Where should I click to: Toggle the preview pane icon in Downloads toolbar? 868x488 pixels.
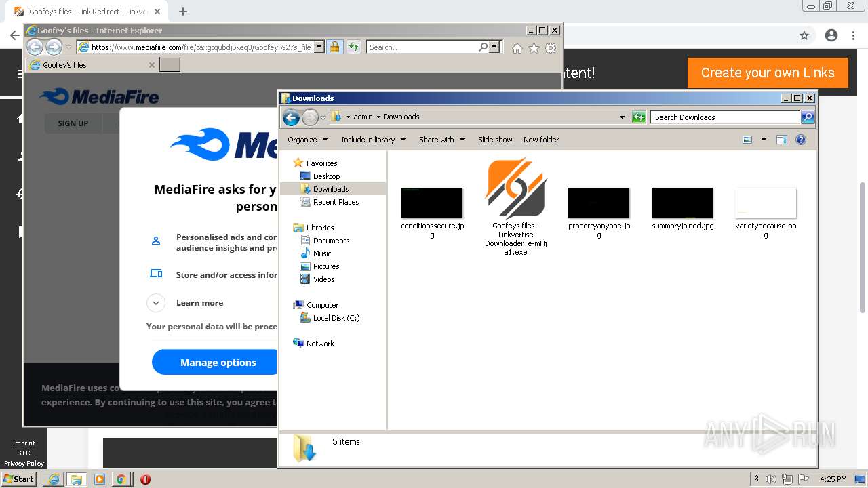point(782,140)
